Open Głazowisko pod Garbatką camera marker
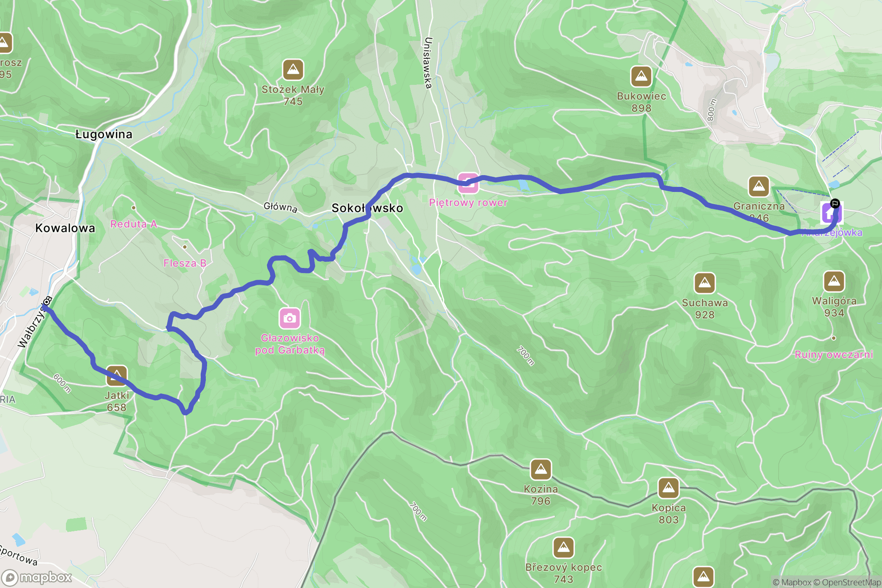Viewport: 882px width, 588px height. coord(290,319)
